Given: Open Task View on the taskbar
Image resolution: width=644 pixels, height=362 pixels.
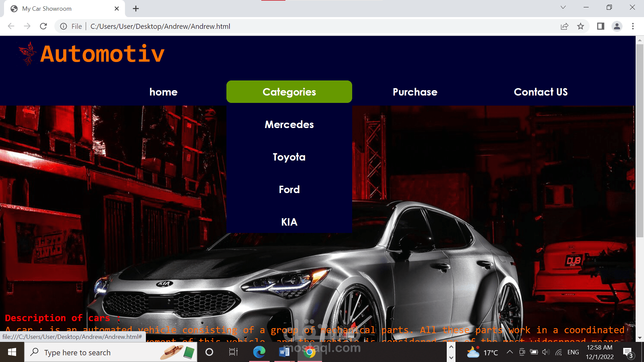Looking at the screenshot, I should [233, 352].
